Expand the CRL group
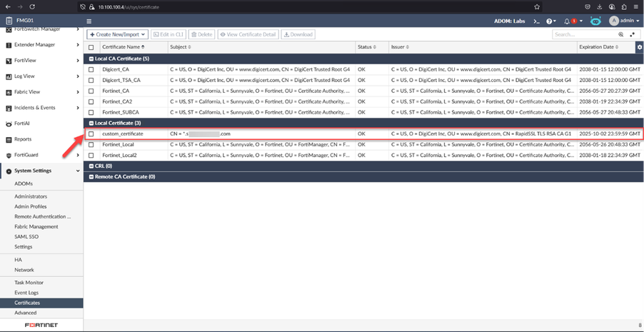644x332 pixels. point(91,166)
